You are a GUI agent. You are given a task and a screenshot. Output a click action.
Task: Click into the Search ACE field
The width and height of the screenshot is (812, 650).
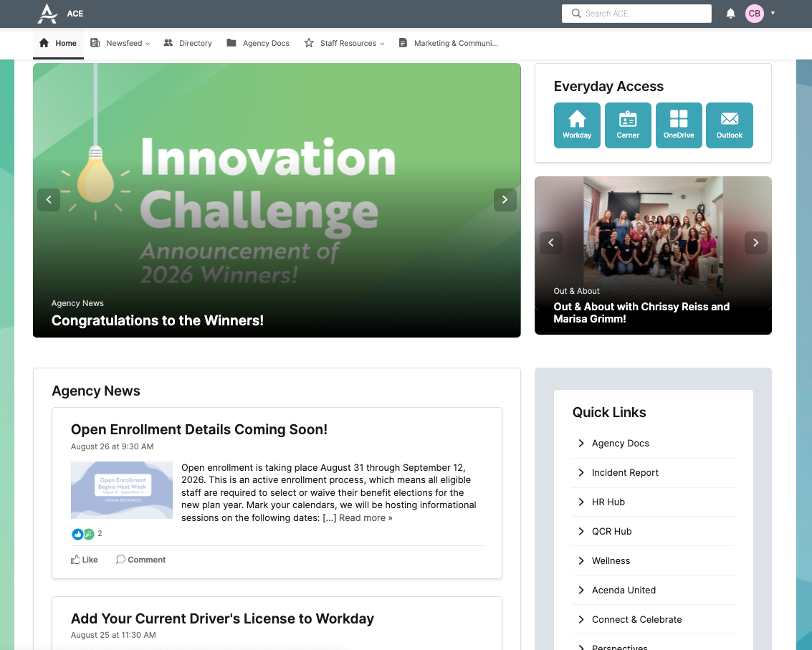click(636, 14)
